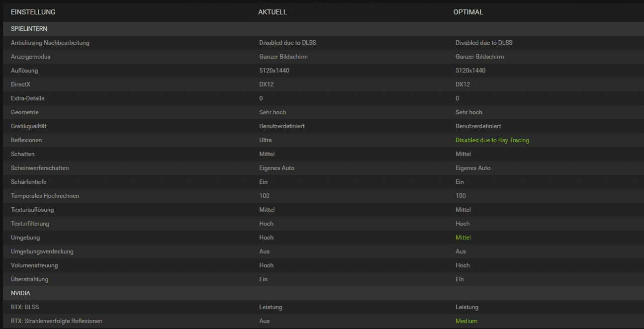Select the 'RTX: Strahlenverfolgte Reflexionen' label
The height and width of the screenshot is (329, 644).
click(56, 321)
